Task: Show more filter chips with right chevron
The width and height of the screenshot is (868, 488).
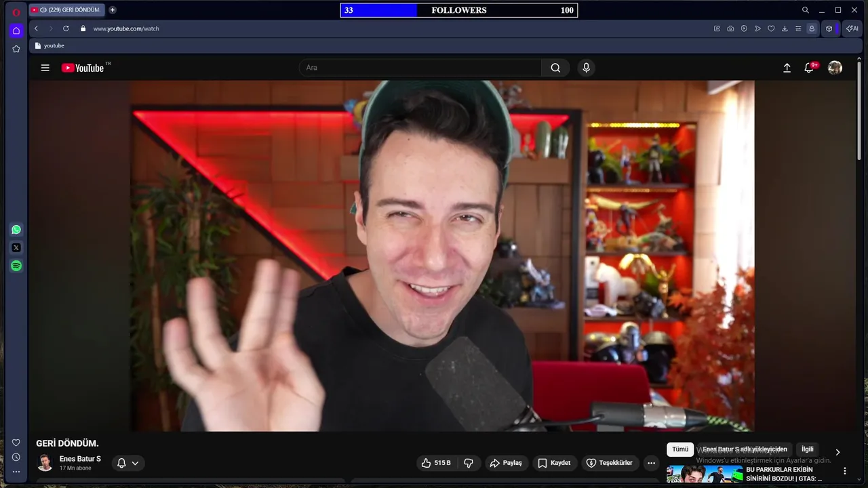Action: 837,452
